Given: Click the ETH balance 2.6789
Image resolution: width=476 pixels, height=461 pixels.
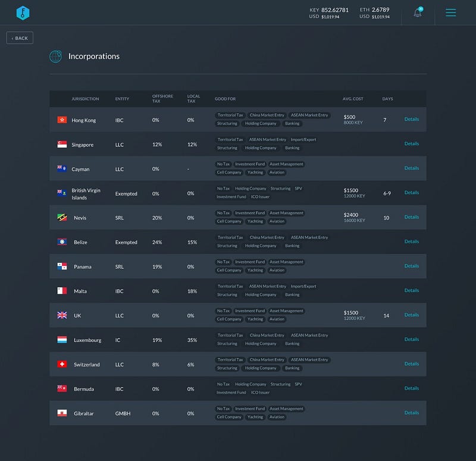Looking at the screenshot, I should point(380,10).
